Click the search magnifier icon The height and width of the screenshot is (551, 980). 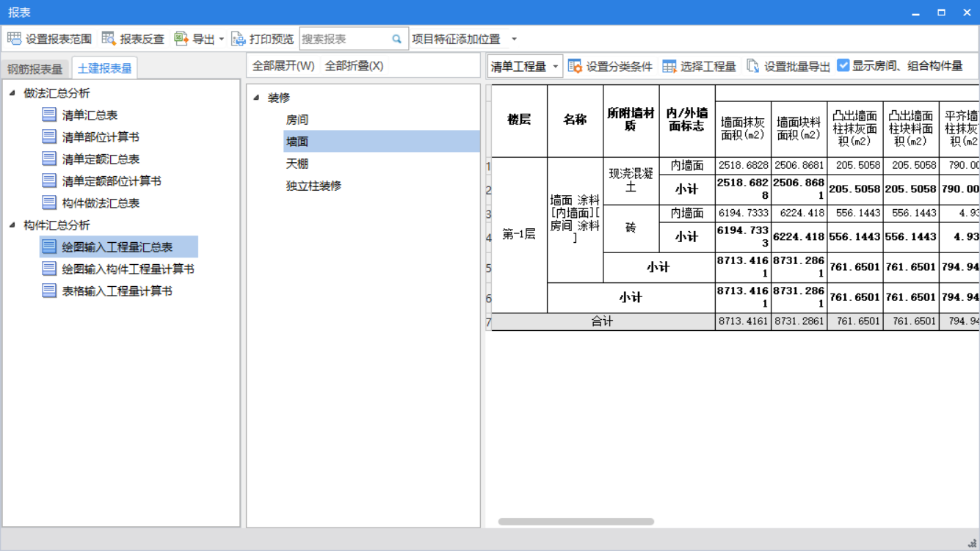point(397,39)
